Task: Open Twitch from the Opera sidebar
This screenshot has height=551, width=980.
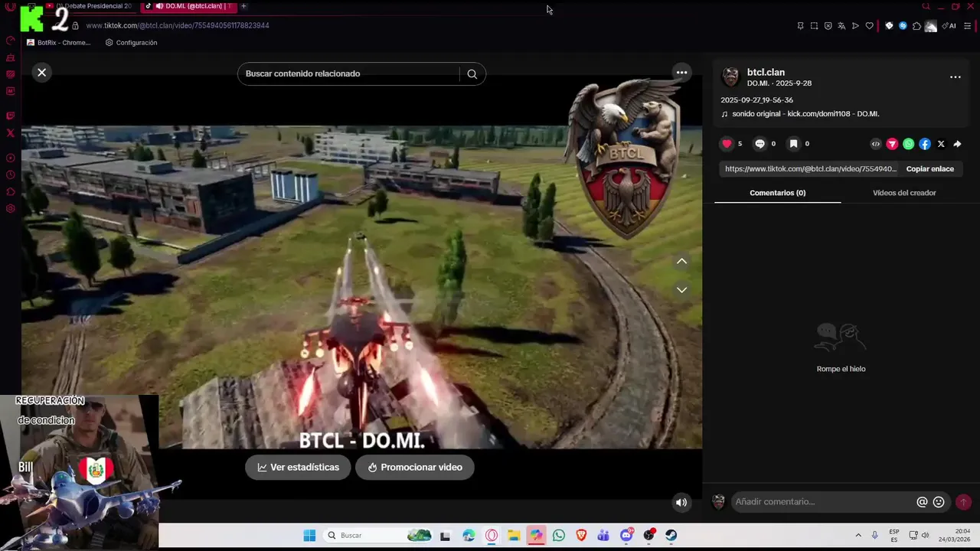Action: (x=11, y=116)
